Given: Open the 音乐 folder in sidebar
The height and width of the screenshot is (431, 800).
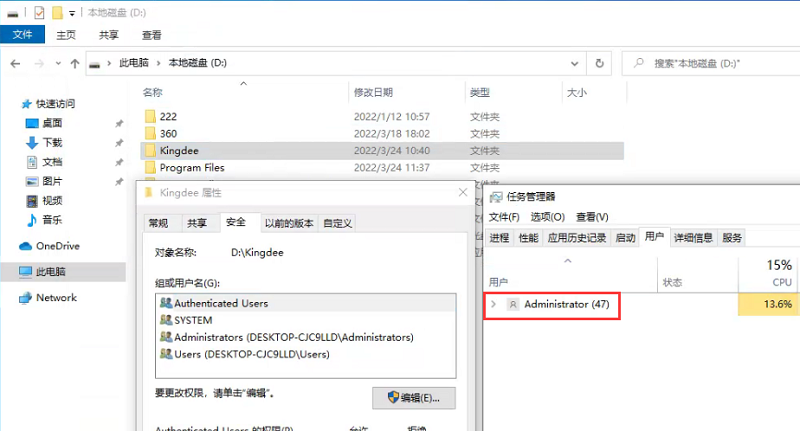Looking at the screenshot, I should (52, 219).
